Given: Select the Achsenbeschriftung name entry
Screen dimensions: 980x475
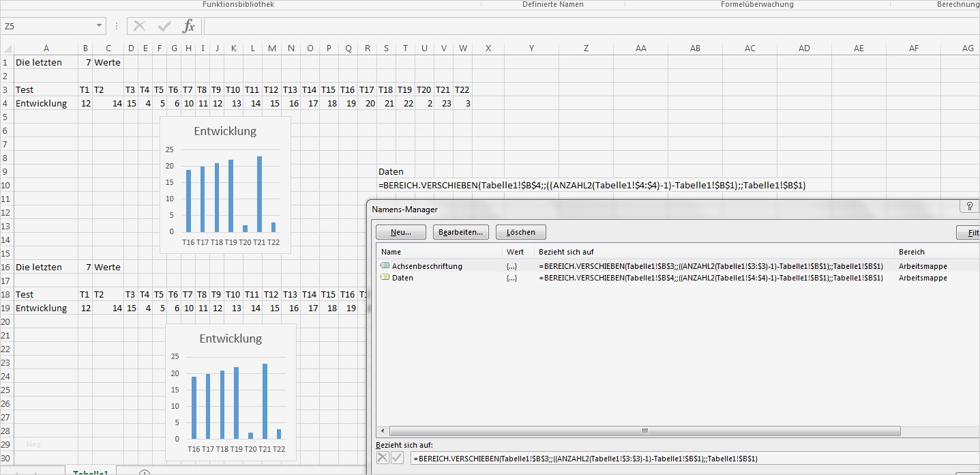Looking at the screenshot, I should click(427, 266).
